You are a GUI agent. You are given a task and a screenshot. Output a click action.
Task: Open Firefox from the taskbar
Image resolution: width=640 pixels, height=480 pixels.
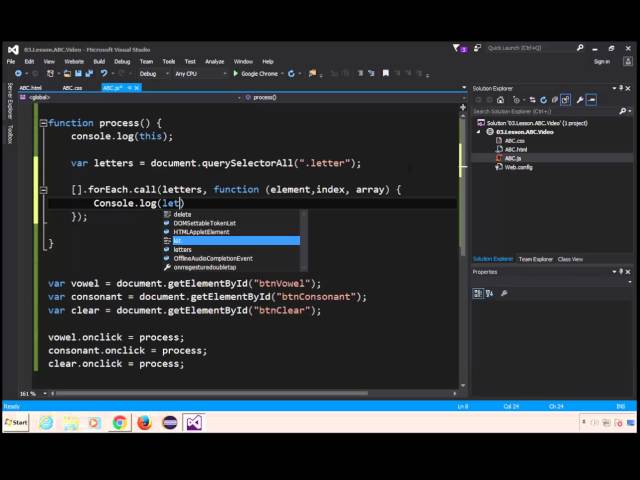pos(144,422)
